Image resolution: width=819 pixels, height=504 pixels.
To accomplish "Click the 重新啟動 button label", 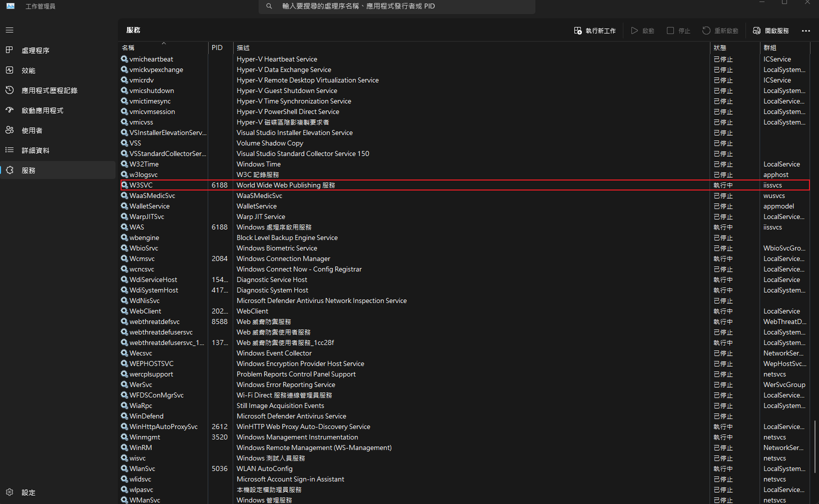I will pos(726,31).
